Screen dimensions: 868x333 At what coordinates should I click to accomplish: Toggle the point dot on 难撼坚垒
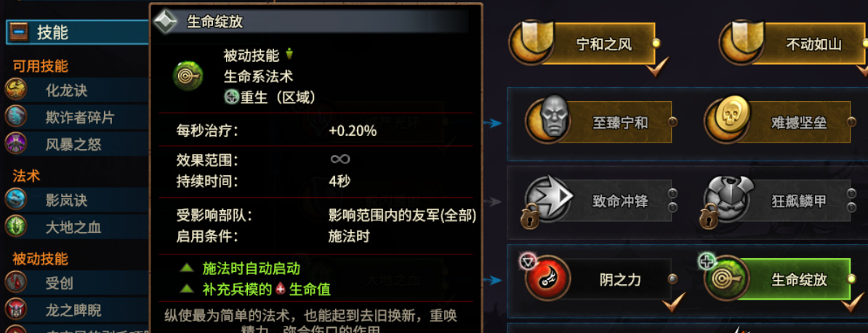(x=852, y=122)
